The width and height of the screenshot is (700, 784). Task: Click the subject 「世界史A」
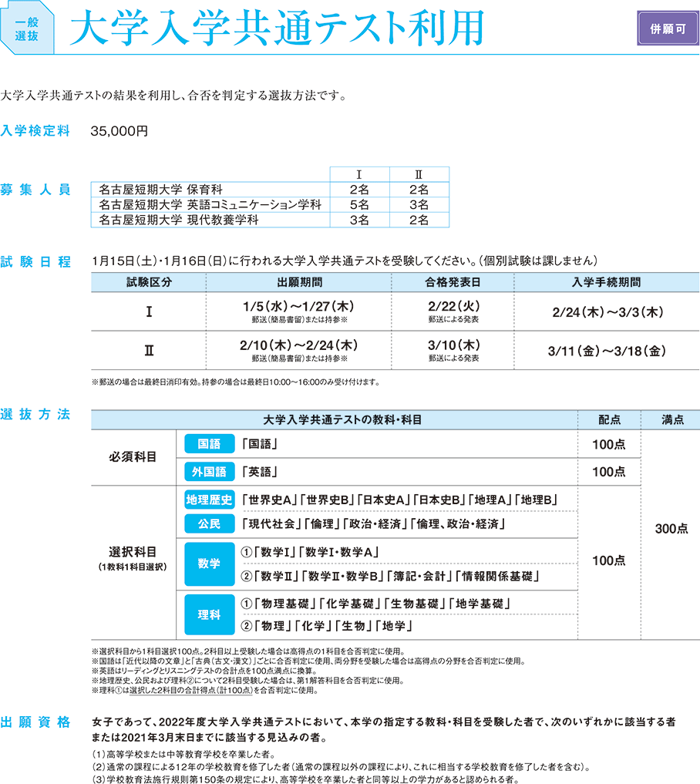click(x=270, y=500)
